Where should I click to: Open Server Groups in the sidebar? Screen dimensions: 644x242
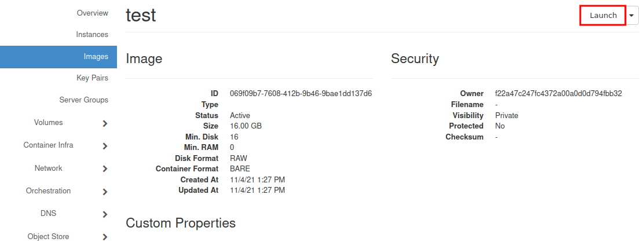point(83,100)
